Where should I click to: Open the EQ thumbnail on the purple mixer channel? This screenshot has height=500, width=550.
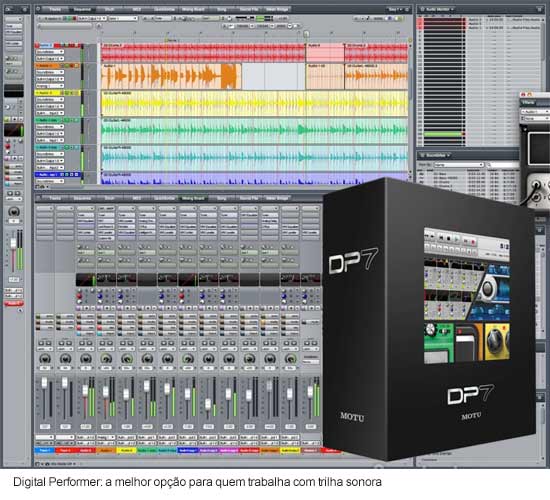pos(208,280)
